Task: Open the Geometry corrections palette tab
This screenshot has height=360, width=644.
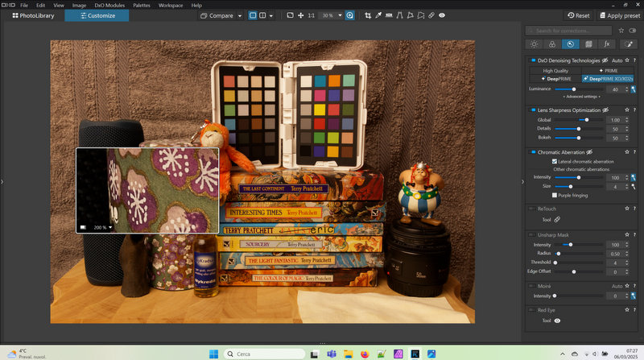Action: click(588, 44)
